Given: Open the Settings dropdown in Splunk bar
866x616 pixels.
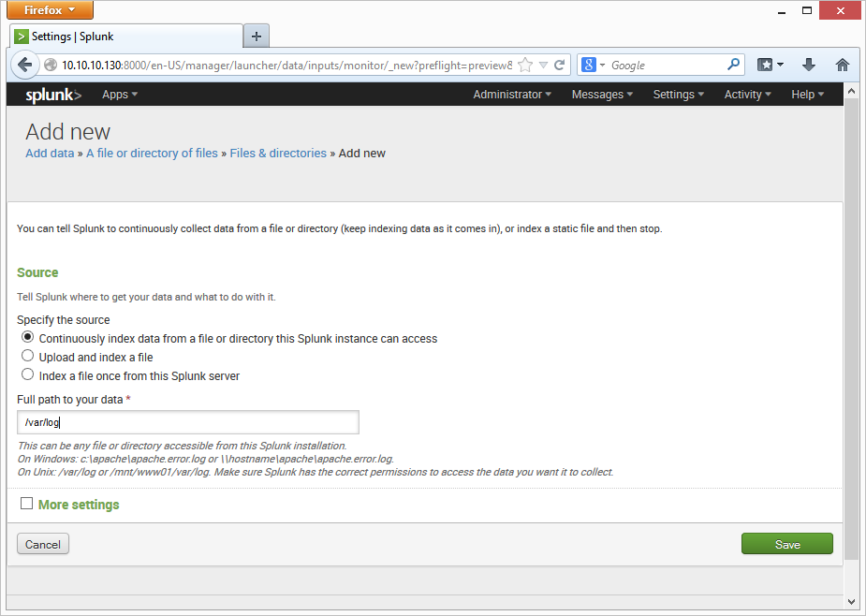Looking at the screenshot, I should coord(678,95).
